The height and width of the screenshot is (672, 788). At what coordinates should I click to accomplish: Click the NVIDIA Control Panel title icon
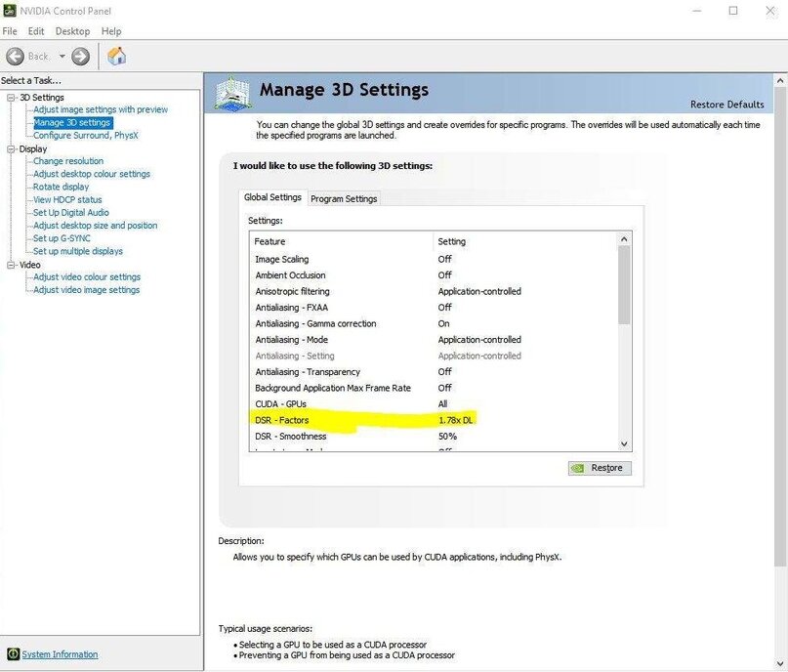(10, 10)
